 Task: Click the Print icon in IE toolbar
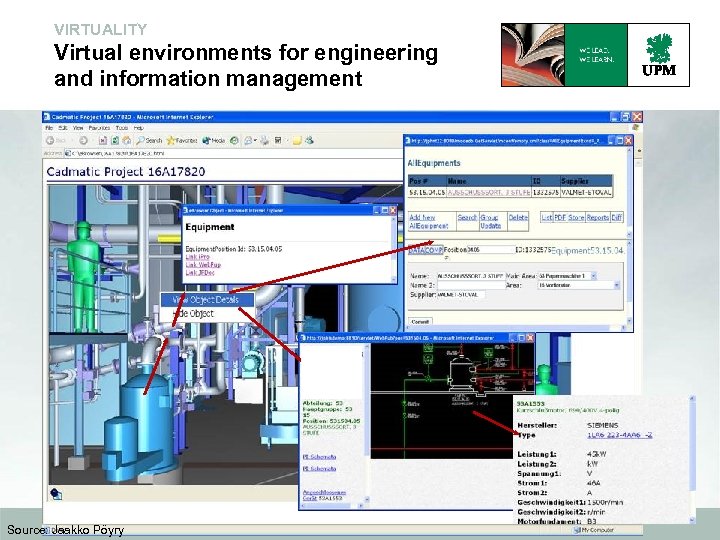tap(264, 141)
